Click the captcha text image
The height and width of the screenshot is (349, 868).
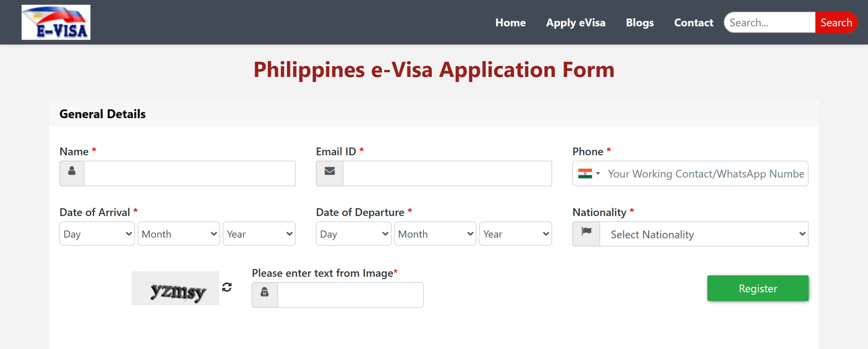click(x=175, y=288)
